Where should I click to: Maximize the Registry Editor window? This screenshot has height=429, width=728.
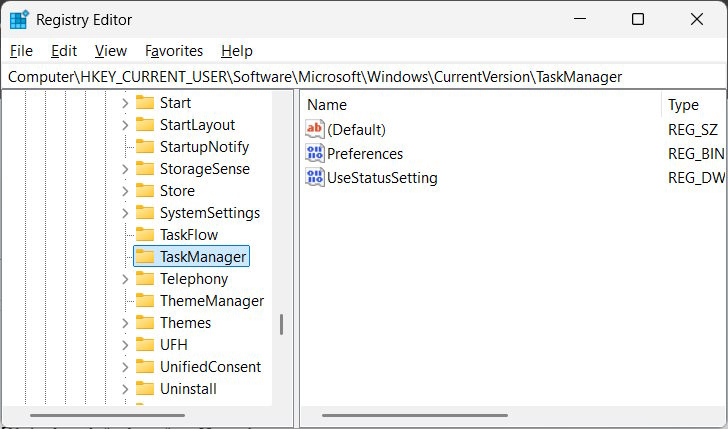638,19
